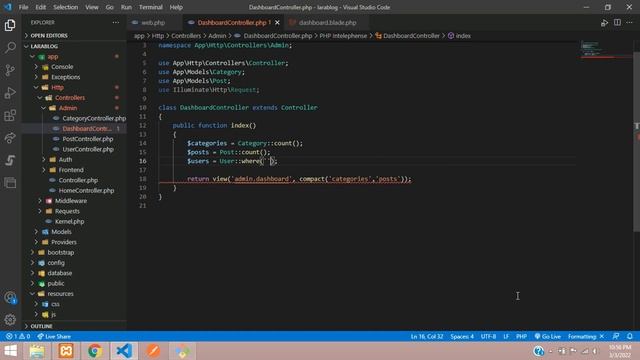Expand the Models folder
This screenshot has width=640, height=360.
tap(61, 232)
